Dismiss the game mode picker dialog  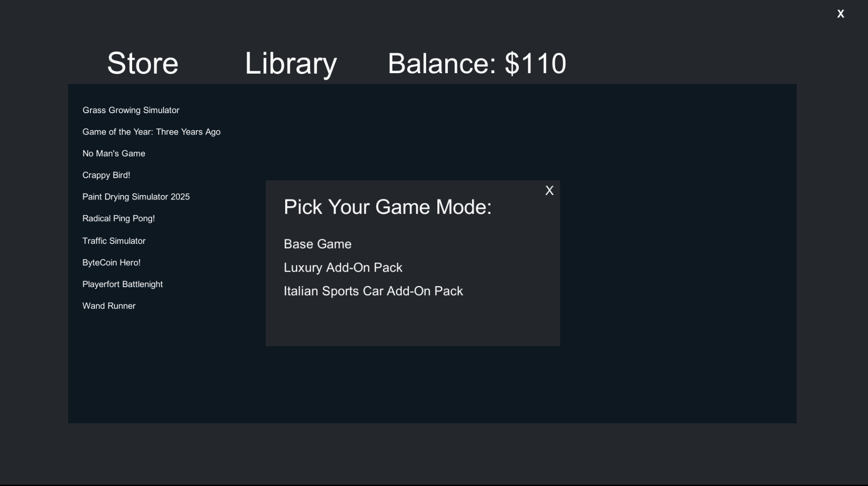[x=549, y=190]
